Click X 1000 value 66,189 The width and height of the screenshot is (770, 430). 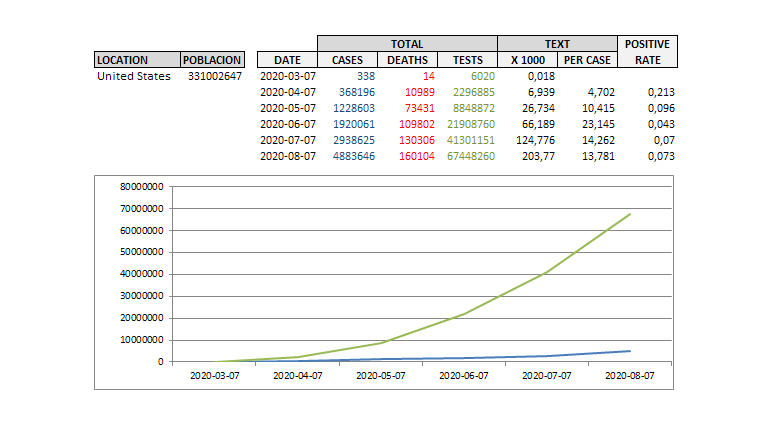click(x=538, y=124)
